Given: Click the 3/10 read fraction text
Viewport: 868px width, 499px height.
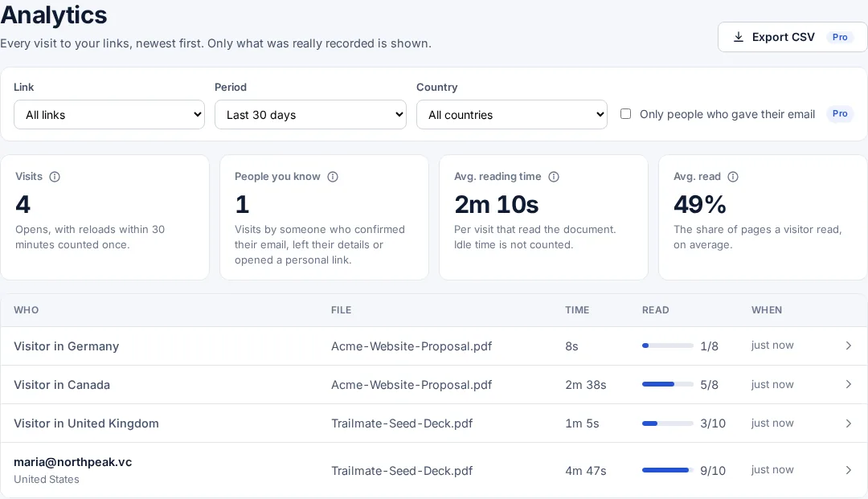Looking at the screenshot, I should (713, 423).
